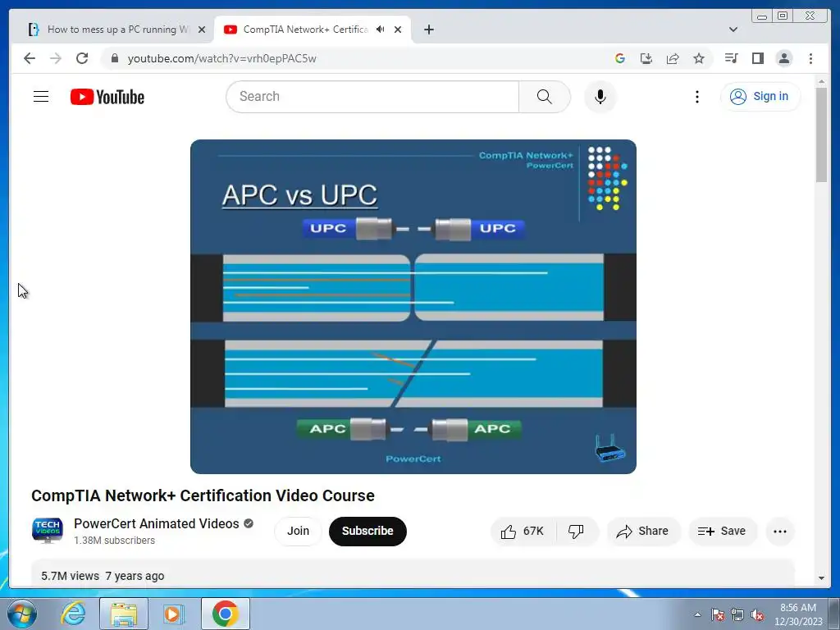Click the Sign in button
Screen dimensions: 840x630
pyautogui.click(x=760, y=97)
